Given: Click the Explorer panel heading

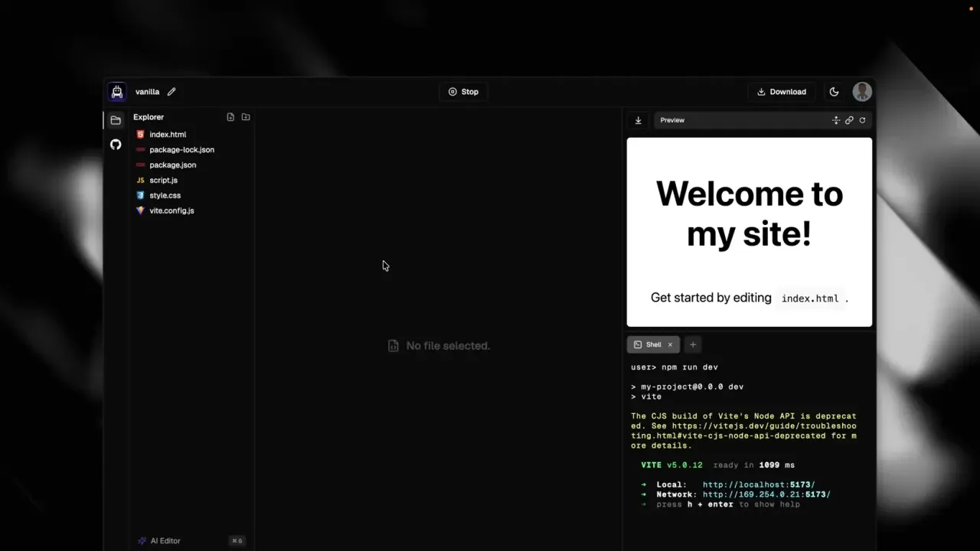Looking at the screenshot, I should (149, 117).
